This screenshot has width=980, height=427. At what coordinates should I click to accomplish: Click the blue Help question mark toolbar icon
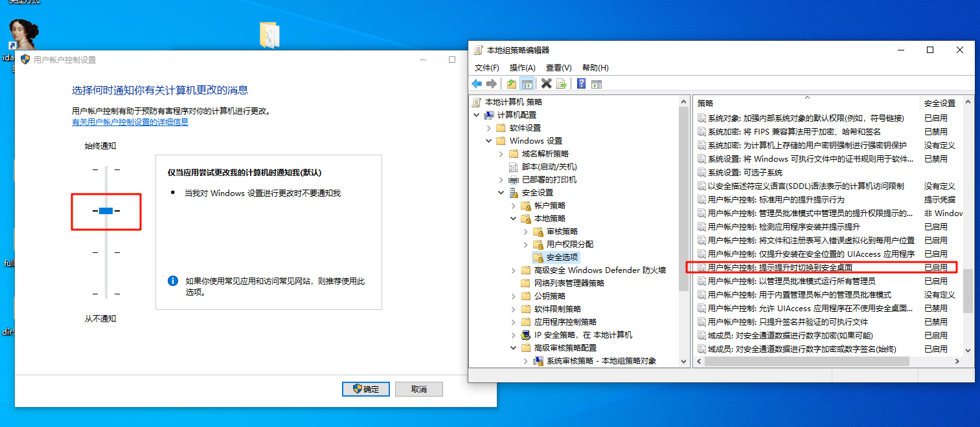click(x=582, y=83)
